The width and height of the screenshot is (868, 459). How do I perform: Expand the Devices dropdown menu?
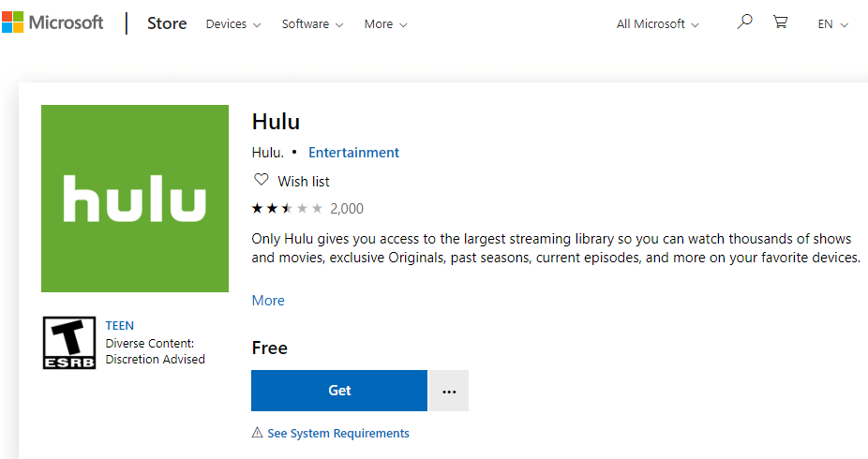point(233,24)
